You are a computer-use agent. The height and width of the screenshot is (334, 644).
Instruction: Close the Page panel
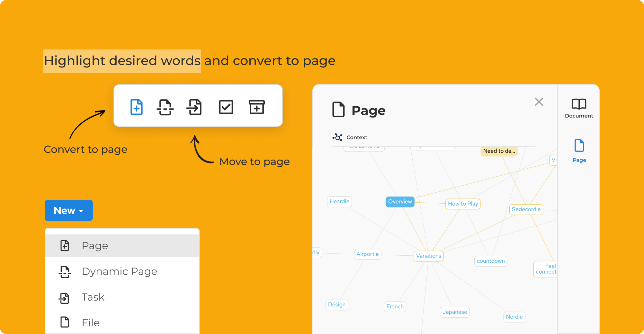tap(539, 102)
